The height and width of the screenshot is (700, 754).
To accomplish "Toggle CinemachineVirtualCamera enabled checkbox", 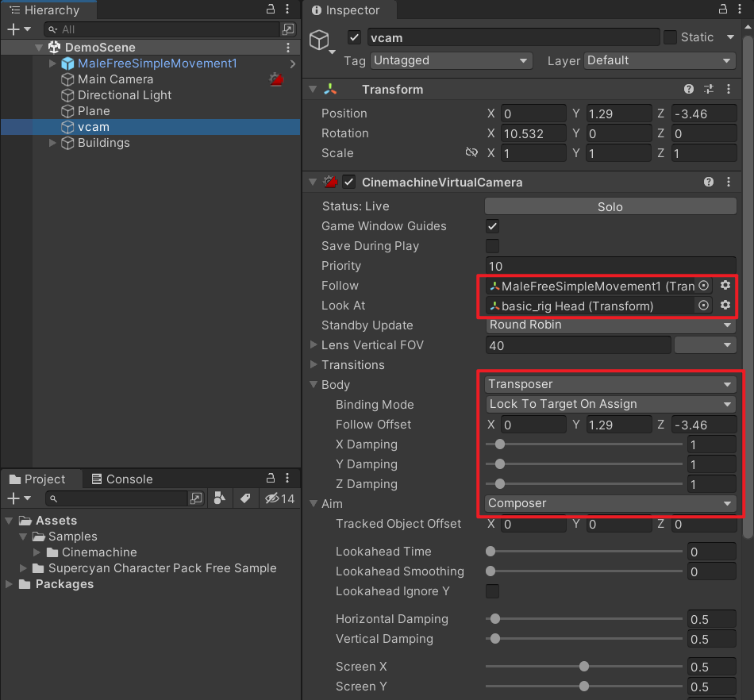I will pos(348,183).
